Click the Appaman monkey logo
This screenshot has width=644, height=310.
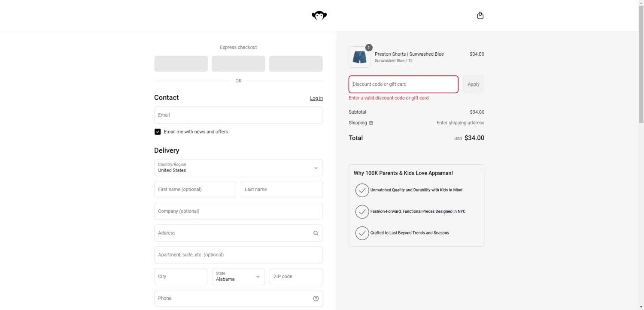pos(319,15)
